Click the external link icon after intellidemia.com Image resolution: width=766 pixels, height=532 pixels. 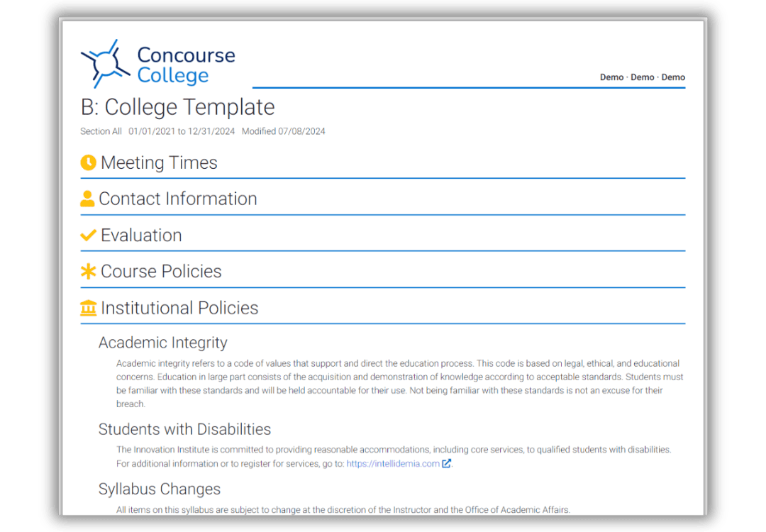[445, 462]
